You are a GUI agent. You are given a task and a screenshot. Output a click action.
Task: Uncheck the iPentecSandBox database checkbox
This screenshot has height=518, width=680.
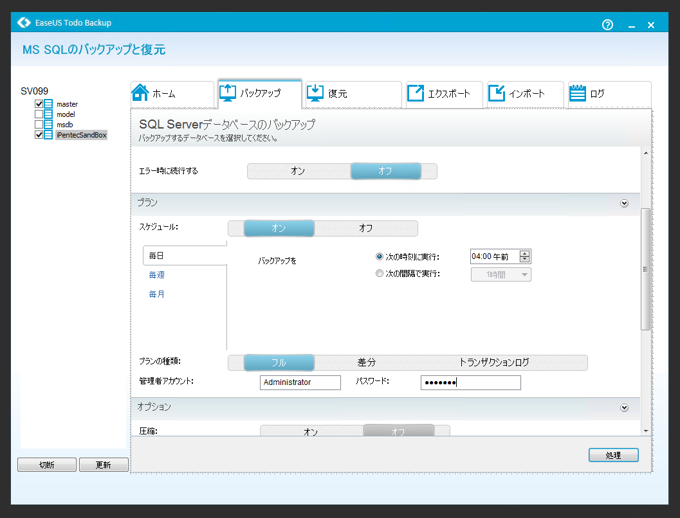(39, 135)
